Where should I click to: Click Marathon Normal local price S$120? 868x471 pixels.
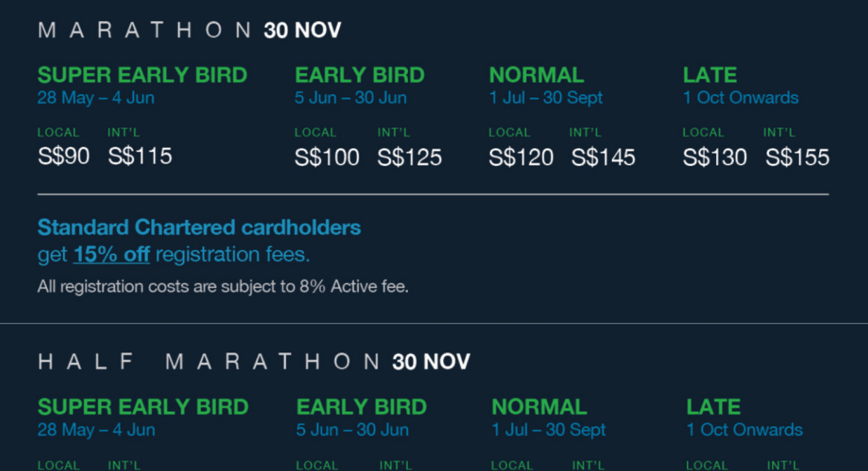[521, 158]
